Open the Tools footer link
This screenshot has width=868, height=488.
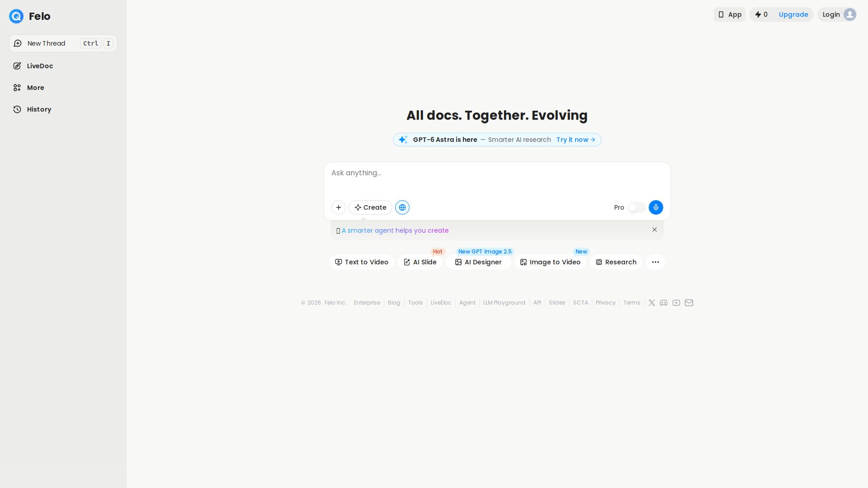(x=415, y=303)
